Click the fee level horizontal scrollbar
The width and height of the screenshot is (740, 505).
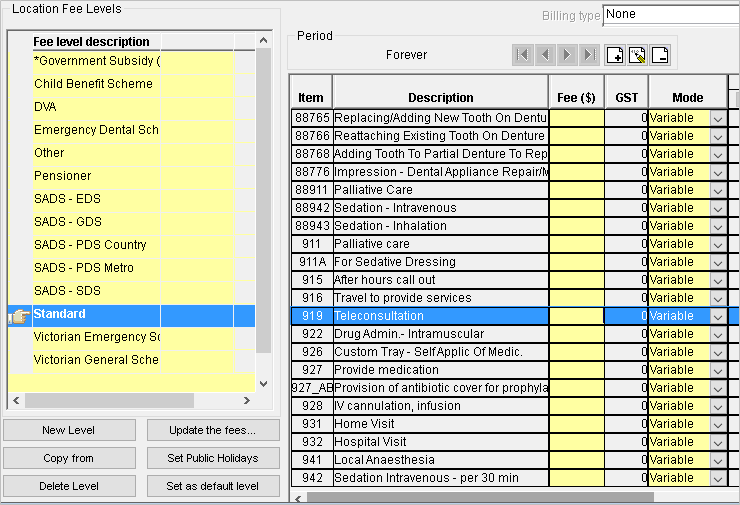[x=109, y=401]
